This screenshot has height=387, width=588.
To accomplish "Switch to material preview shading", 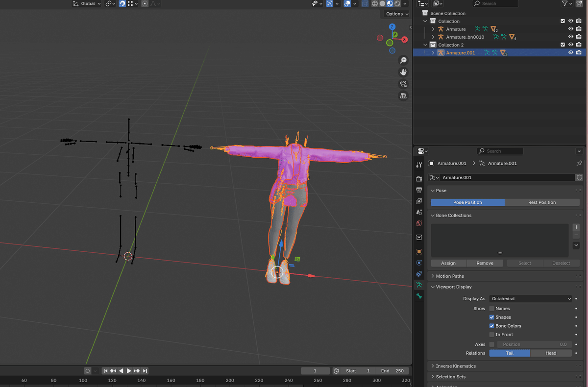I will click(x=390, y=3).
